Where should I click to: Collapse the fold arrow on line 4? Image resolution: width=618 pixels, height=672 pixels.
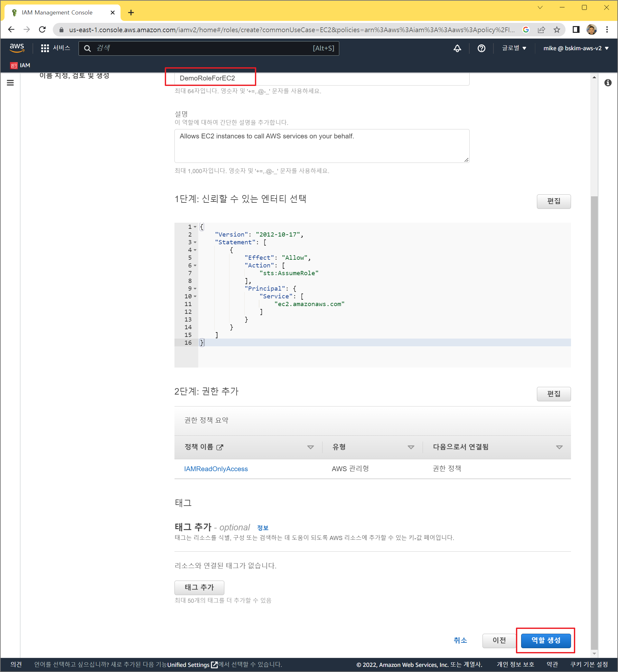coord(195,250)
